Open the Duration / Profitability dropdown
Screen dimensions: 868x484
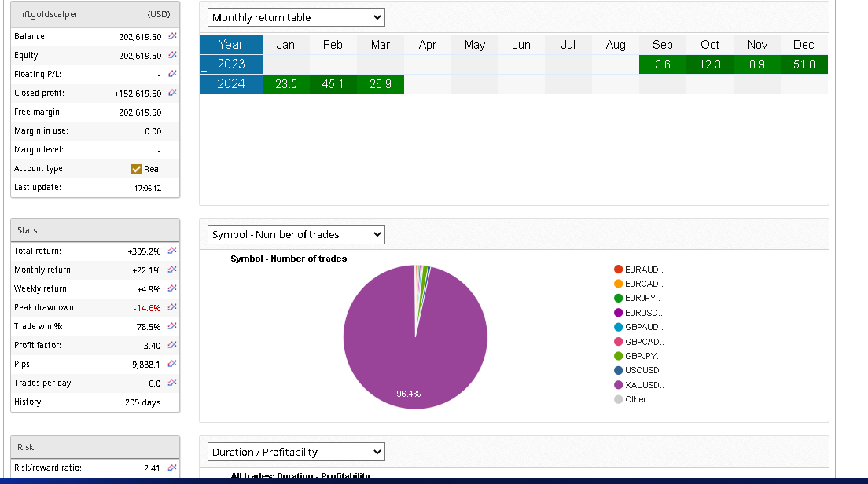coord(296,452)
